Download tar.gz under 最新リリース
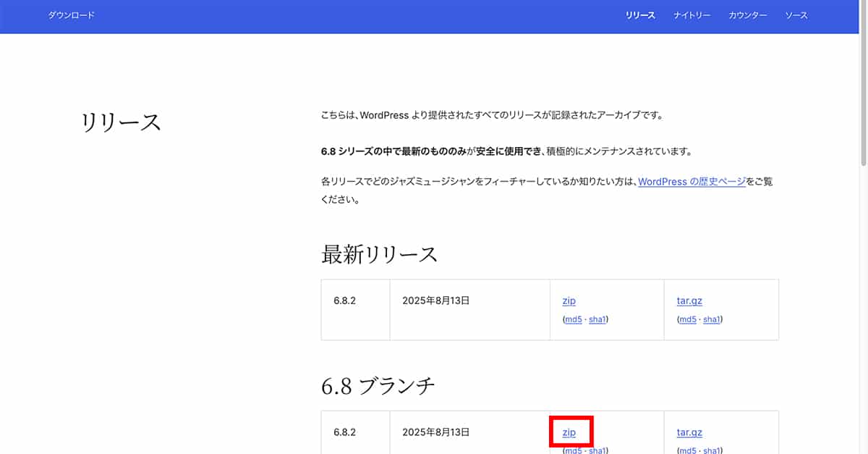 [689, 300]
